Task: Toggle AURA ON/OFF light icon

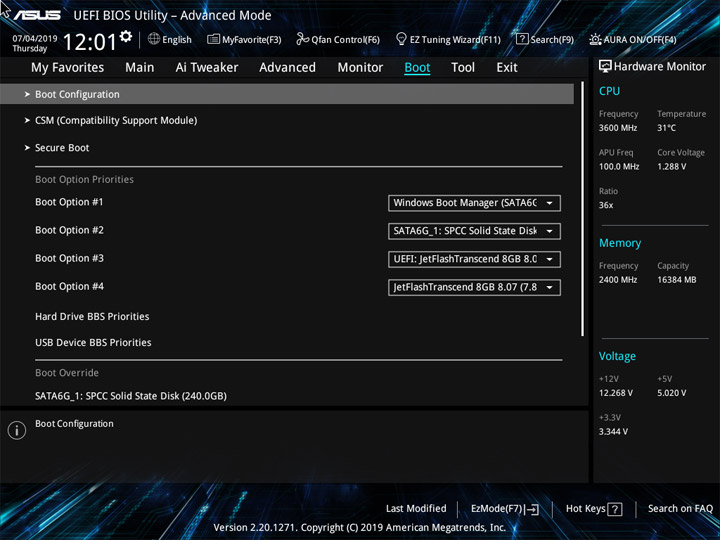Action: point(595,39)
